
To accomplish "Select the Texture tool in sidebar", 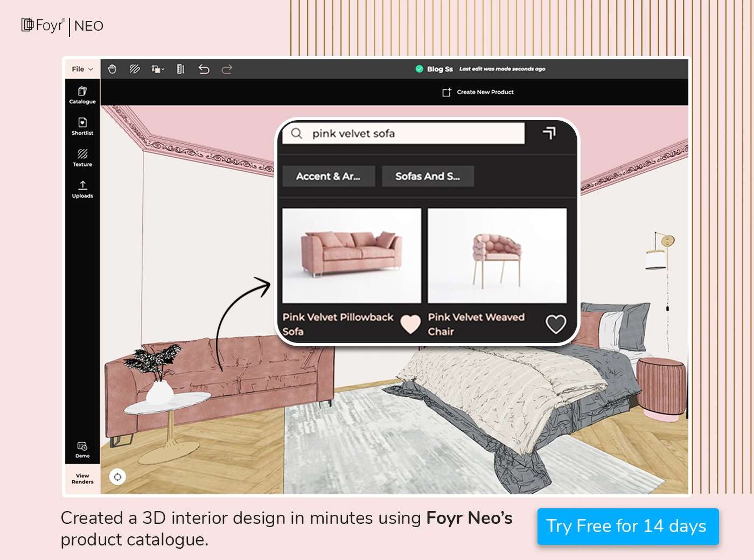I will click(82, 159).
